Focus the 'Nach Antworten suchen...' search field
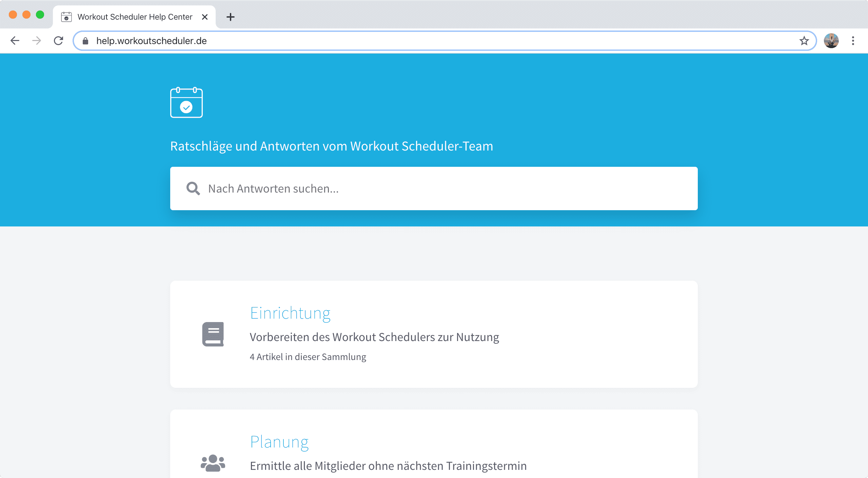This screenshot has height=478, width=868. point(441,188)
